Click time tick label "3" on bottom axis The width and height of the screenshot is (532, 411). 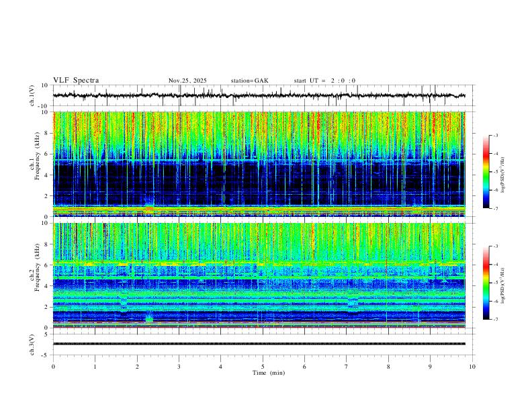(x=179, y=367)
